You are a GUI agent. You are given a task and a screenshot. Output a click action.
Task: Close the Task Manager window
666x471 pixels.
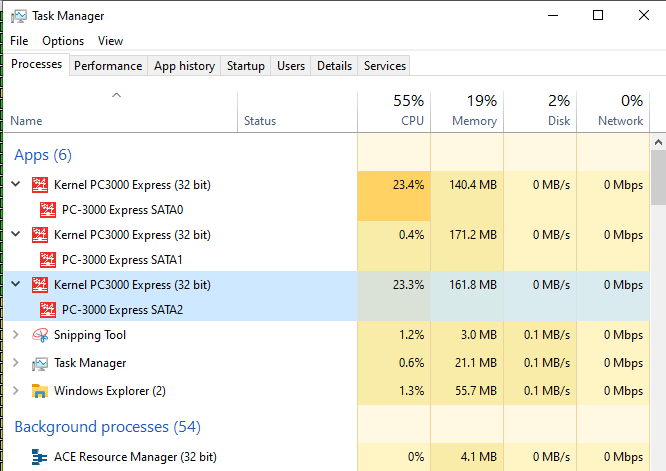[x=643, y=16]
